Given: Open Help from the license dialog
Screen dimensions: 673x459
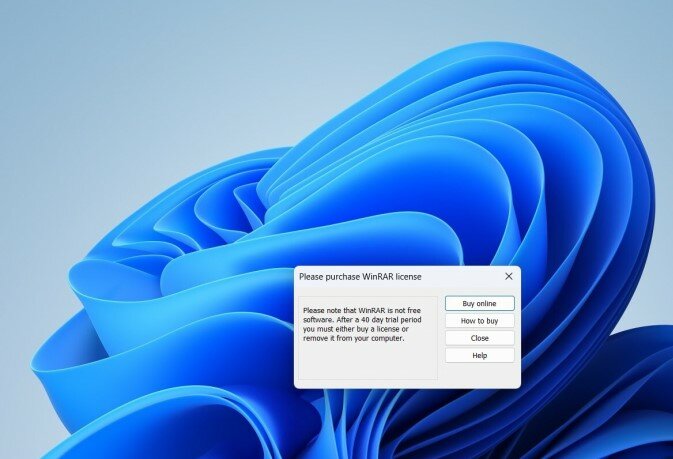Looking at the screenshot, I should (479, 356).
